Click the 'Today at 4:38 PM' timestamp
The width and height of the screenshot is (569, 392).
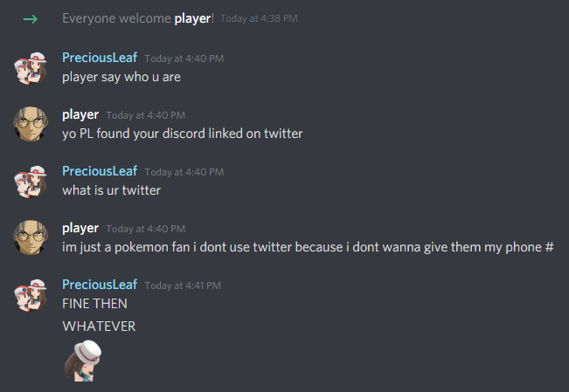tap(259, 18)
